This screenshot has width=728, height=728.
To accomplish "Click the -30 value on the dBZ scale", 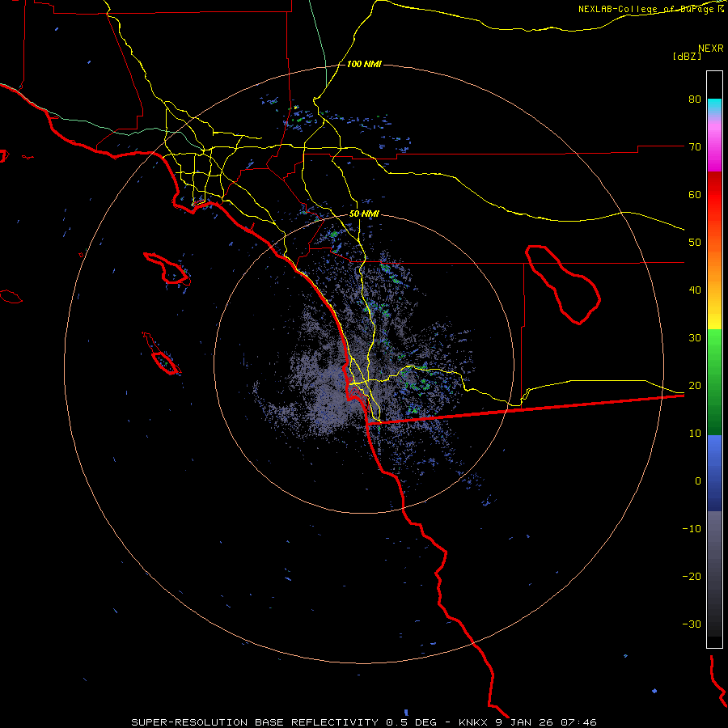I will coord(692,624).
